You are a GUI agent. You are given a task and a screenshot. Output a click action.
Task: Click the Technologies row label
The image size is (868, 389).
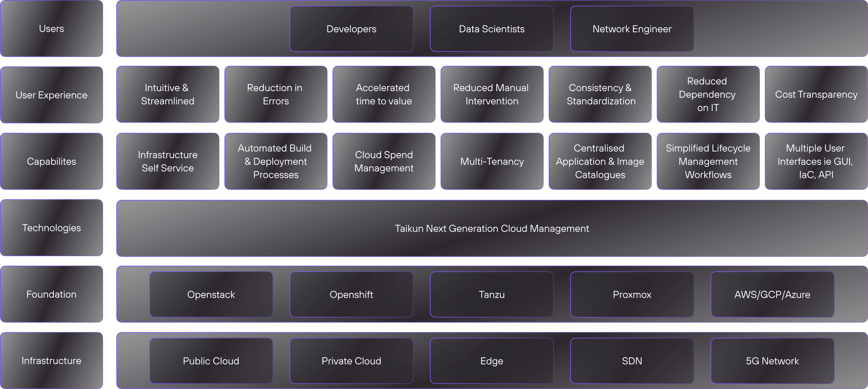(x=51, y=228)
